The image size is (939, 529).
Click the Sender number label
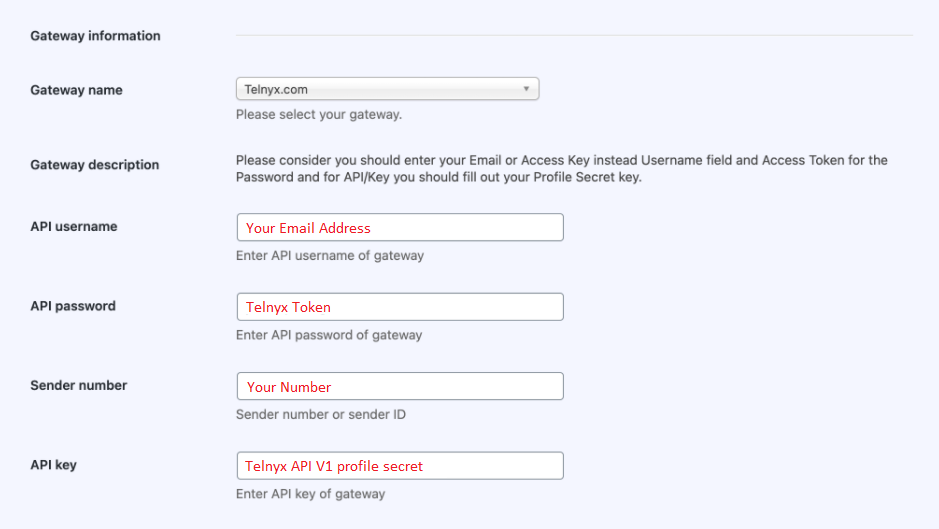[78, 385]
